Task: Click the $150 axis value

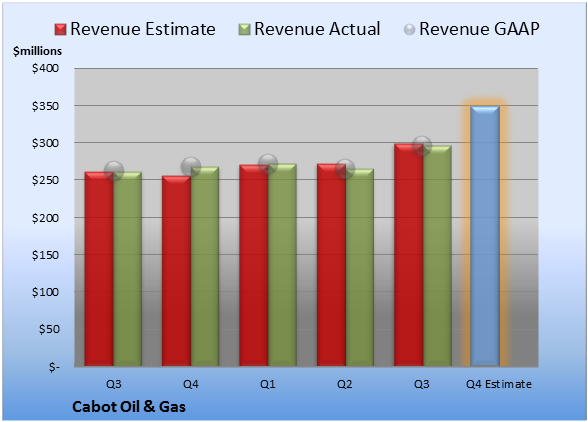Action: [45, 255]
